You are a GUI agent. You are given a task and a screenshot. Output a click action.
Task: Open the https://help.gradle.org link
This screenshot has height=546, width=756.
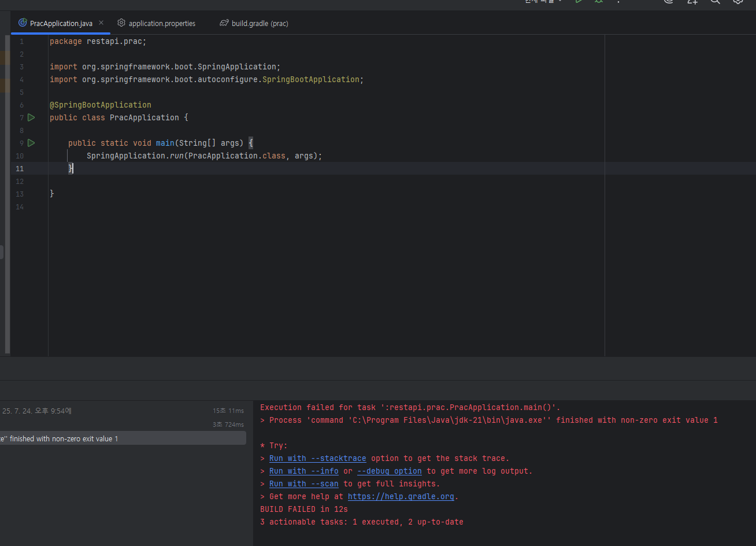[x=401, y=496]
